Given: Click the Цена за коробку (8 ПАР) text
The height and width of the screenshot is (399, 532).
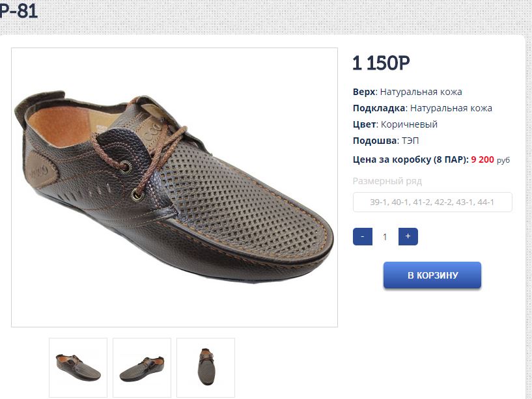Looking at the screenshot, I should (410, 159).
